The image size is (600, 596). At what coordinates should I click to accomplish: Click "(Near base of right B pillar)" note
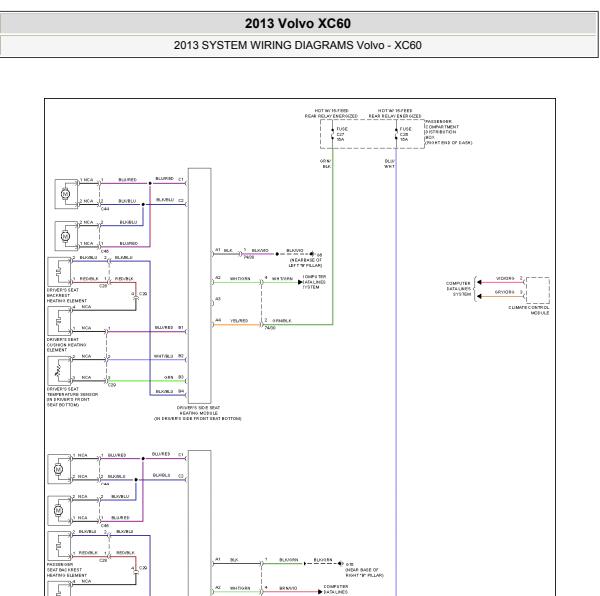[x=365, y=572]
